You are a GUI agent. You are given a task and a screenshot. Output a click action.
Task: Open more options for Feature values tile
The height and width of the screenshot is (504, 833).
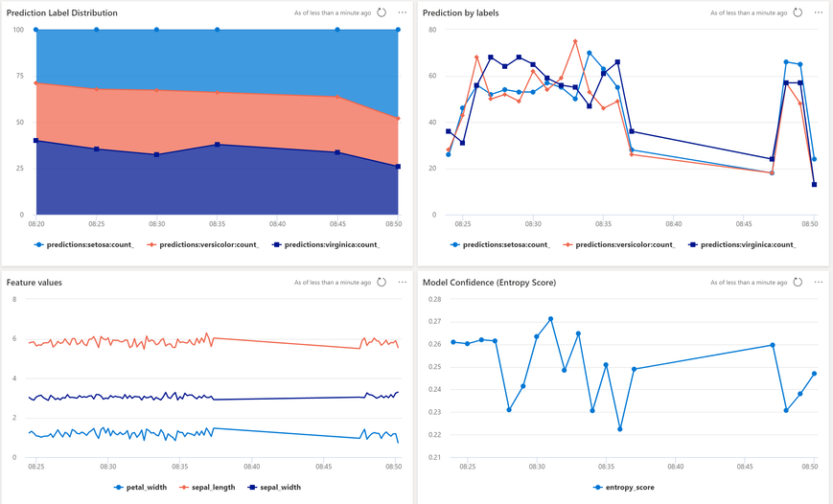click(x=403, y=283)
